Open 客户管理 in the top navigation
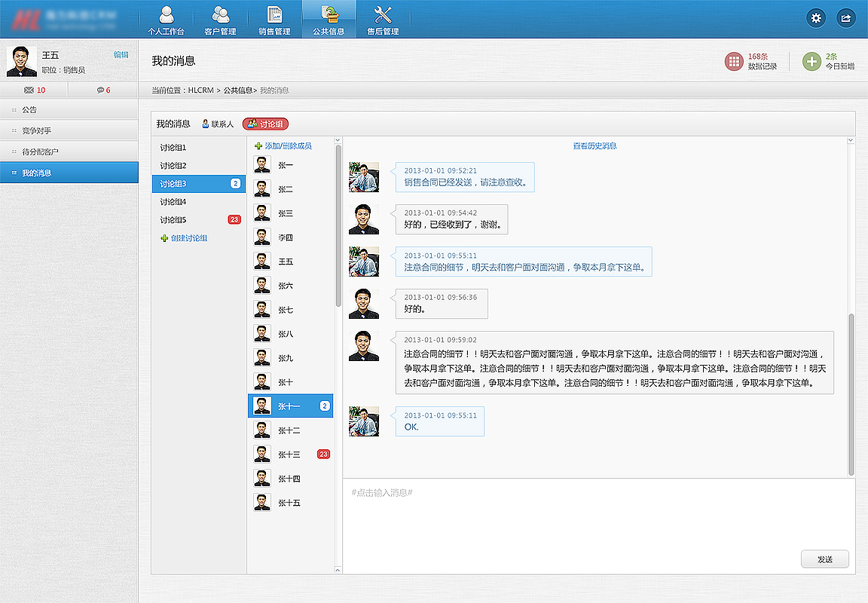 coord(221,19)
